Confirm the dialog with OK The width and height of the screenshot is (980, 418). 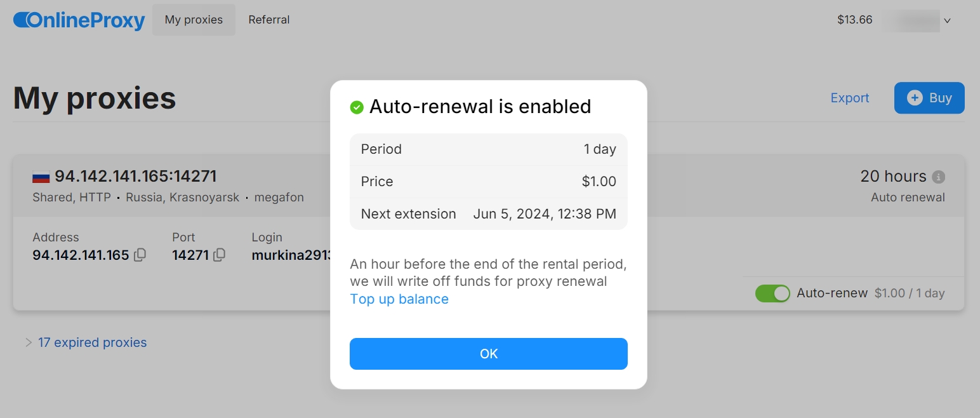point(489,354)
